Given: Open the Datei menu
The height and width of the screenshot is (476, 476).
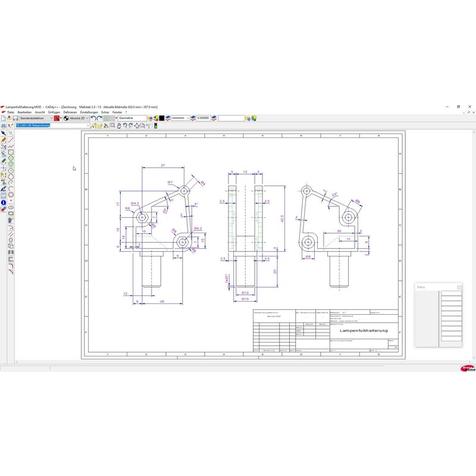Looking at the screenshot, I should click(x=10, y=112).
